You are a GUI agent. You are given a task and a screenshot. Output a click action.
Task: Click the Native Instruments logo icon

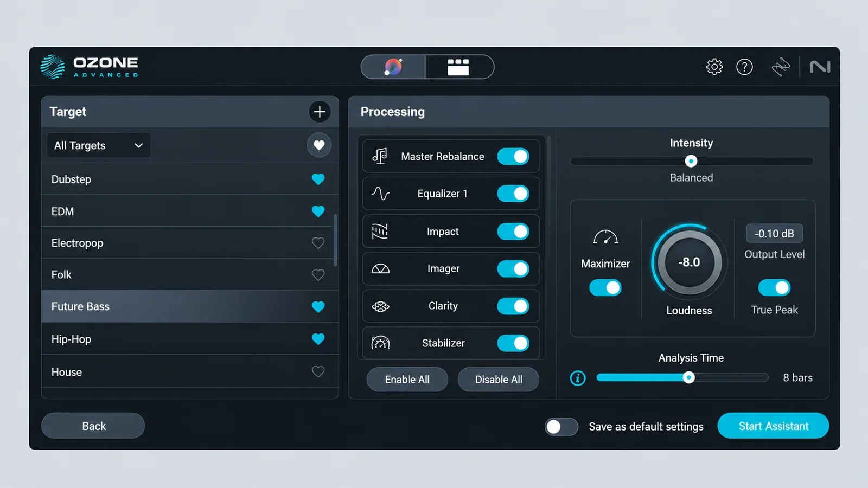pyautogui.click(x=820, y=67)
